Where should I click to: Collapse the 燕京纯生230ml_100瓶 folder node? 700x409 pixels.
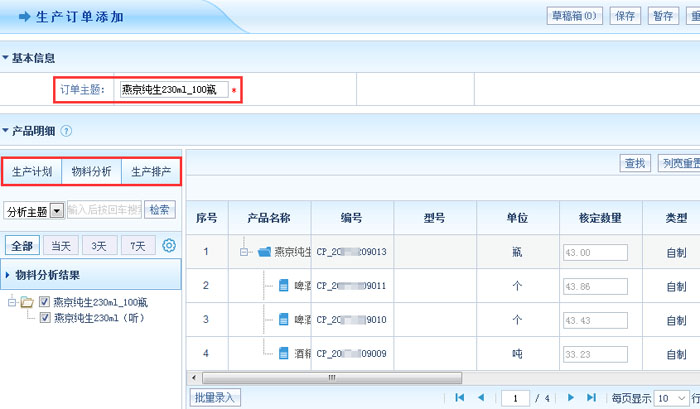point(12,302)
